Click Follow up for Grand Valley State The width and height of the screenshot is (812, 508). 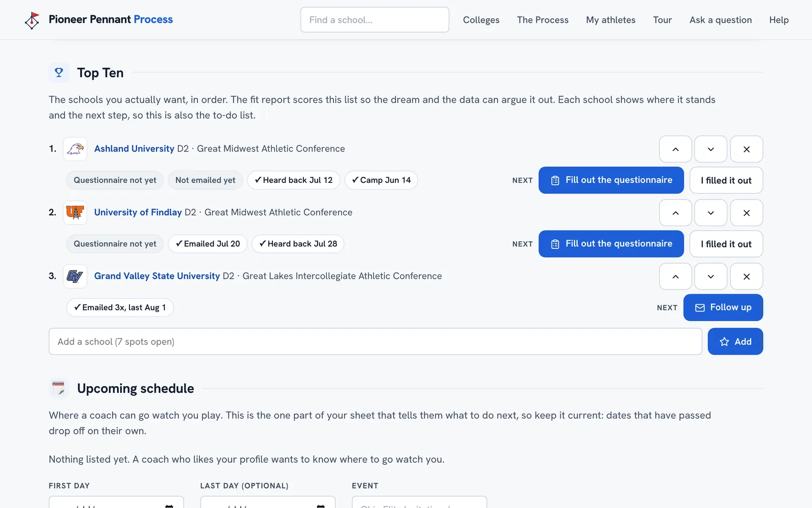723,307
